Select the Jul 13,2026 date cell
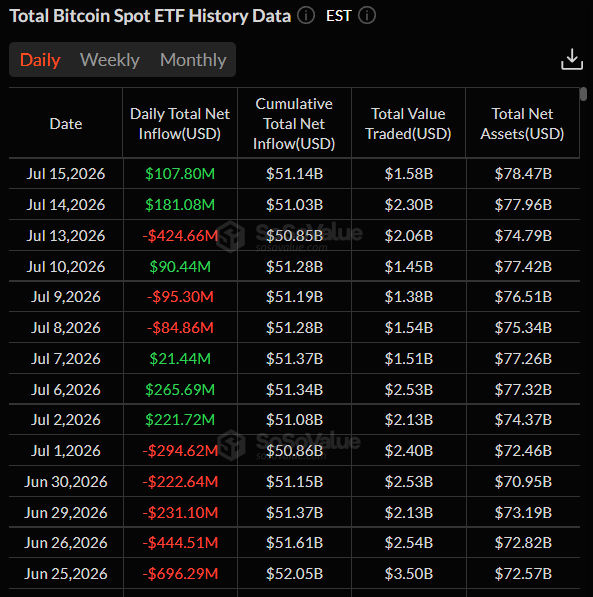 (66, 236)
